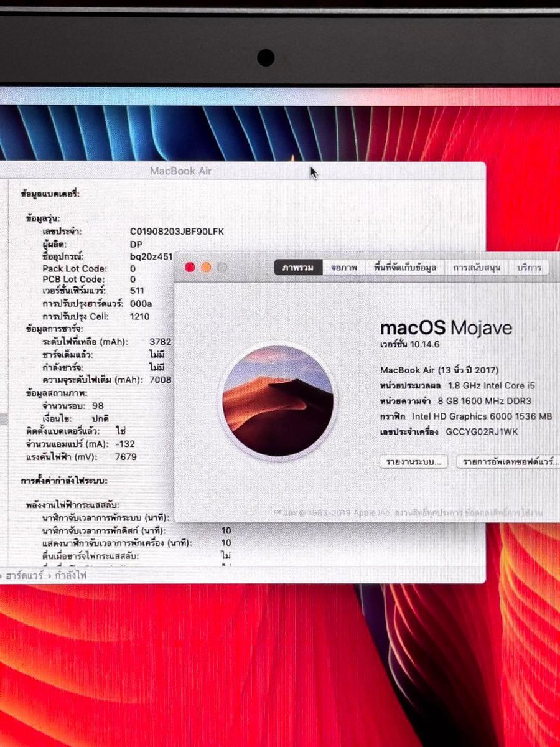Click the license agreement link ข้อตกลงสิทธิ์การใช้งาน

(x=503, y=512)
